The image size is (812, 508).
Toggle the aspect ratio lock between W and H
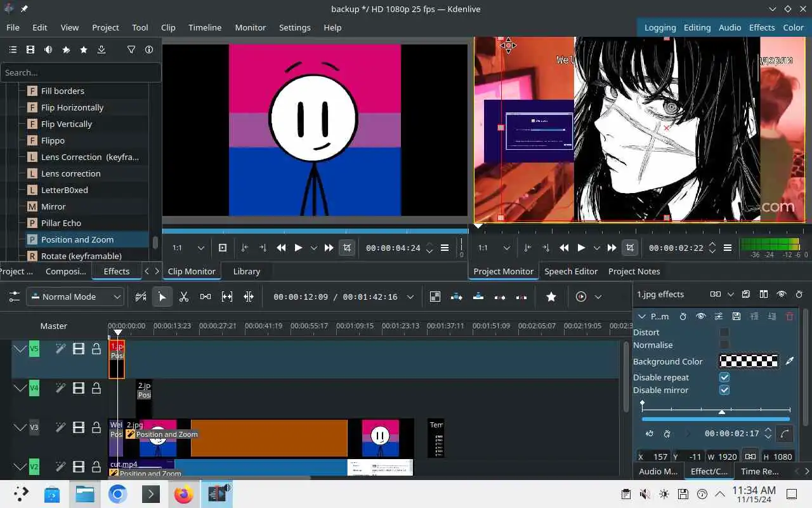[750, 457]
